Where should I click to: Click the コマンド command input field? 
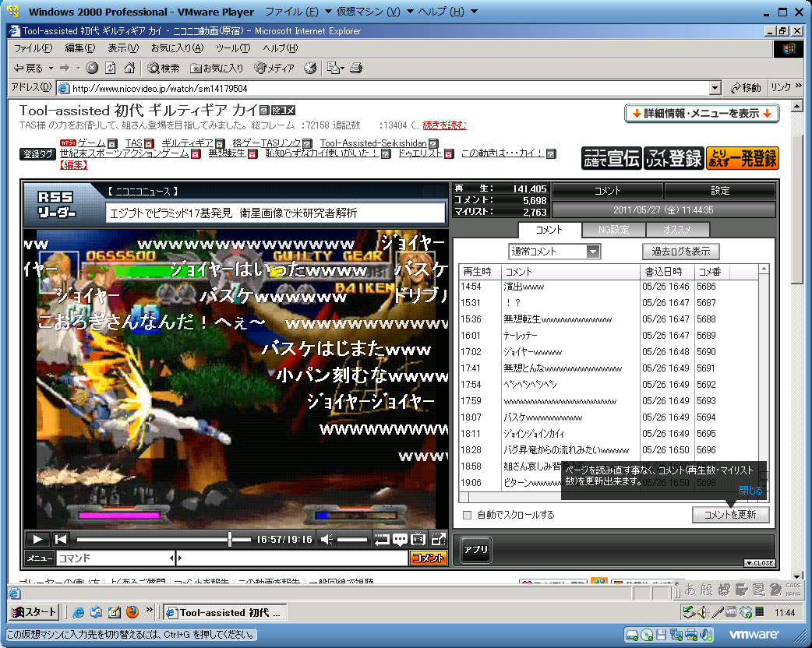(114, 558)
